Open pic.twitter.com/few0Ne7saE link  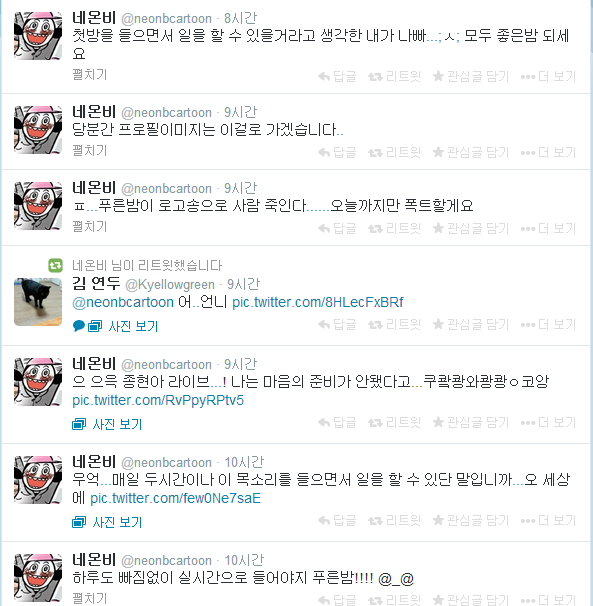[175, 498]
